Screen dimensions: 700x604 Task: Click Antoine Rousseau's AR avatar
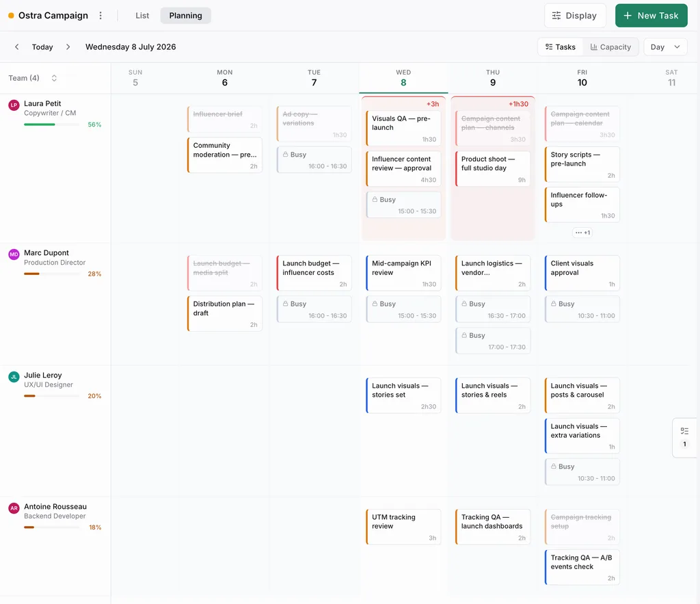14,508
